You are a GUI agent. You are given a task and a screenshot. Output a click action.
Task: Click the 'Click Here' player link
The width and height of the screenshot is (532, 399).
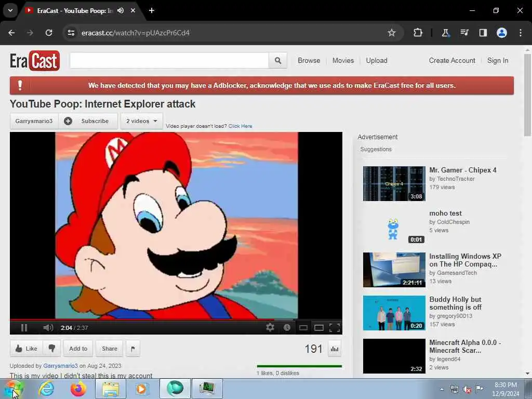tap(240, 126)
